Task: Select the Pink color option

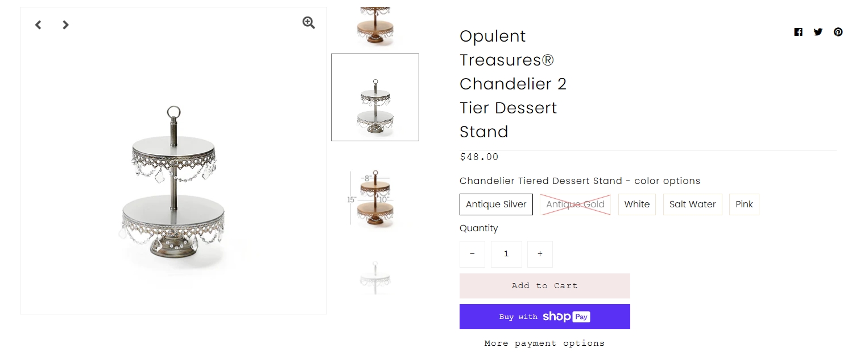Action: click(x=744, y=204)
